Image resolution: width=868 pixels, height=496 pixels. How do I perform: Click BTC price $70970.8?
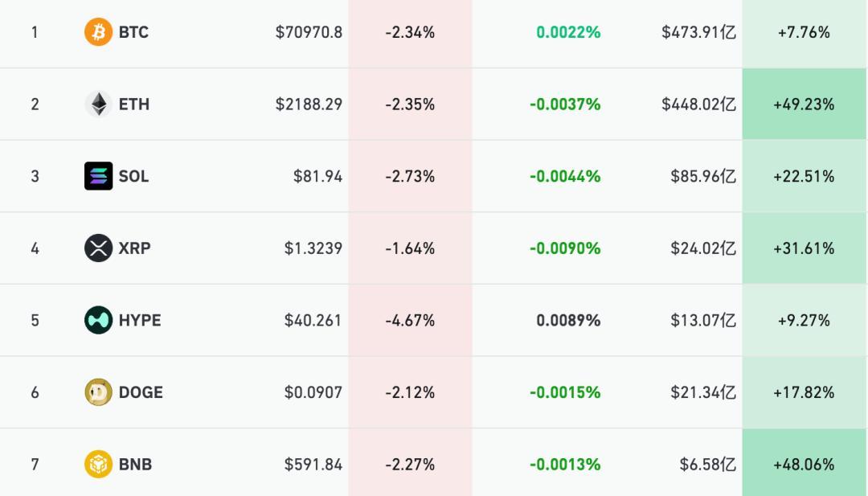click(x=309, y=32)
